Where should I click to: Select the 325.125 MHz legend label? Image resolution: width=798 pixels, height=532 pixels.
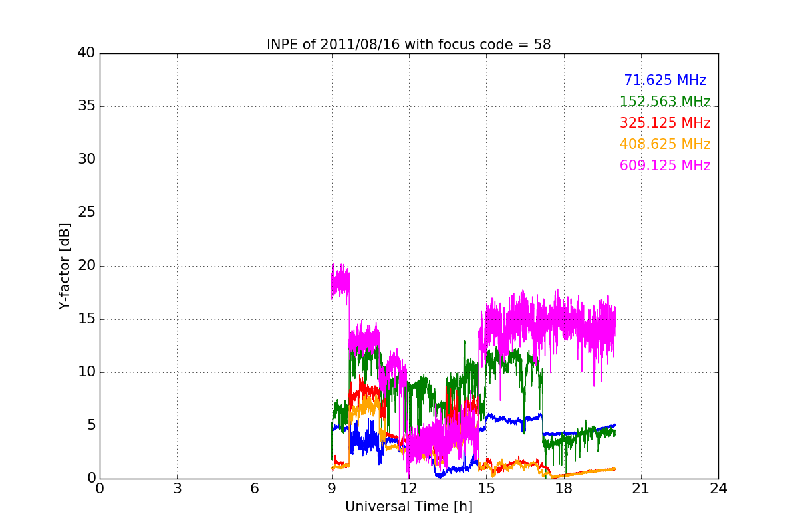tap(665, 123)
